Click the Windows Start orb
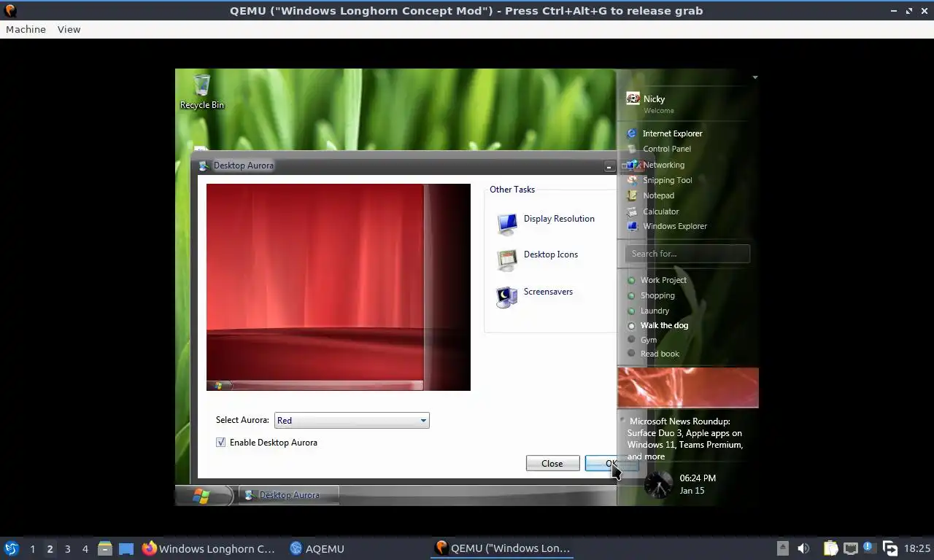The height and width of the screenshot is (560, 934). 201,496
